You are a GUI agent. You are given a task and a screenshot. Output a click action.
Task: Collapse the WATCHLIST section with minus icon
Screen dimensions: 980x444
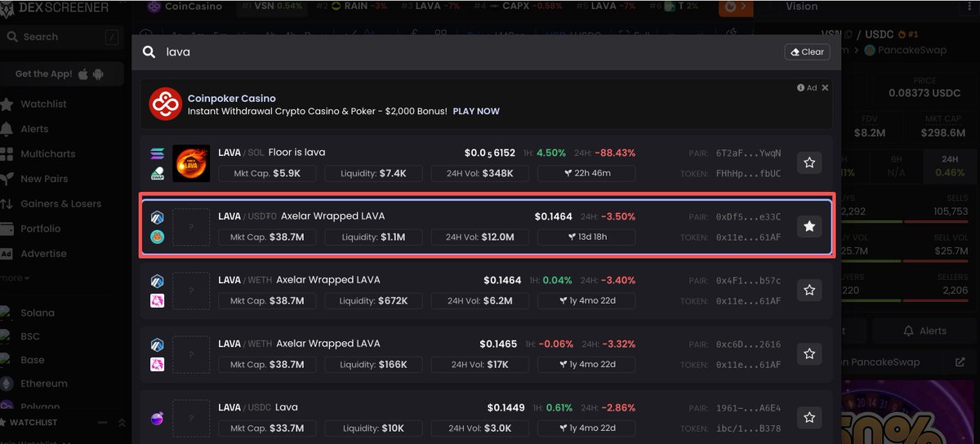coord(103,422)
